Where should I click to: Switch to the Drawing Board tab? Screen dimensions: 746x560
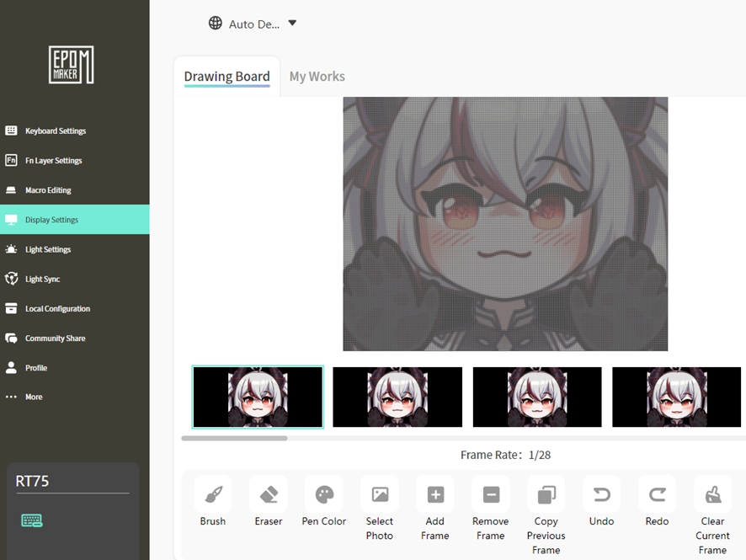point(227,77)
